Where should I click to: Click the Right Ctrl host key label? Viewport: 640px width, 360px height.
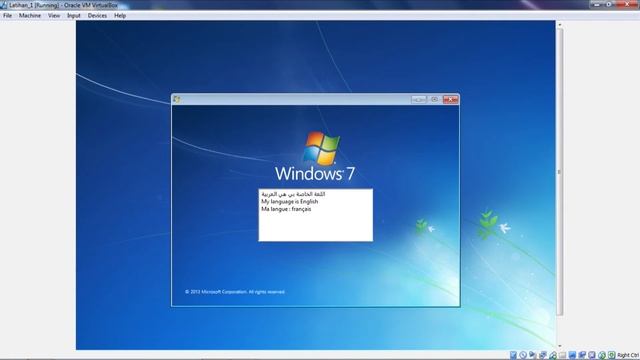628,356
